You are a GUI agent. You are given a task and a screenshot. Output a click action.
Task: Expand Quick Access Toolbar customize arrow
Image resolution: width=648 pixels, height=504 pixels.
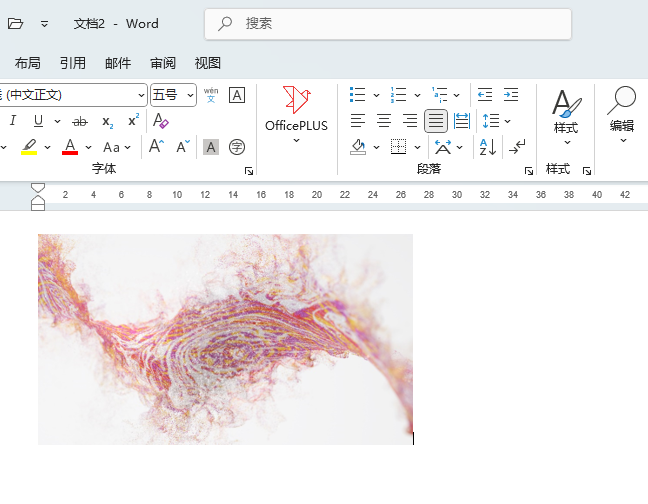pos(44,24)
